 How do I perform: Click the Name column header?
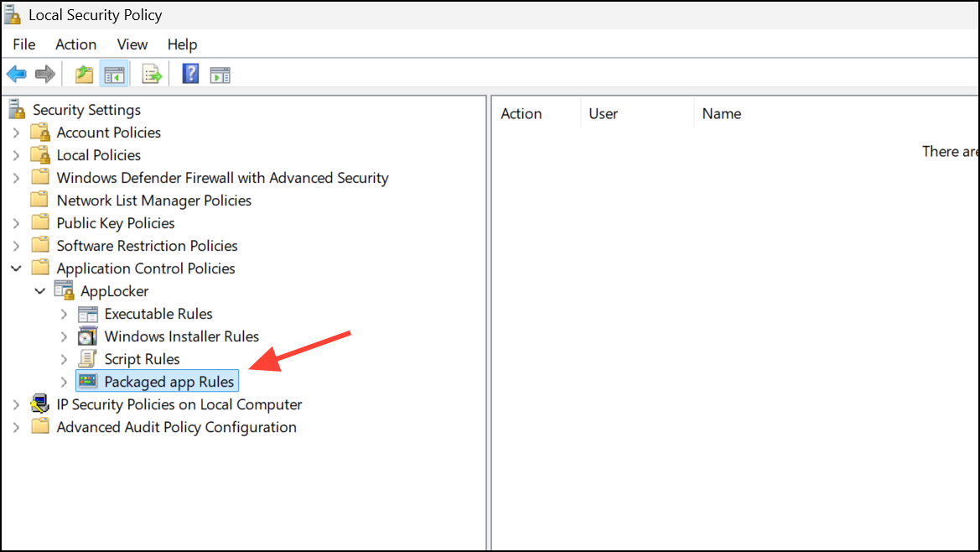722,114
